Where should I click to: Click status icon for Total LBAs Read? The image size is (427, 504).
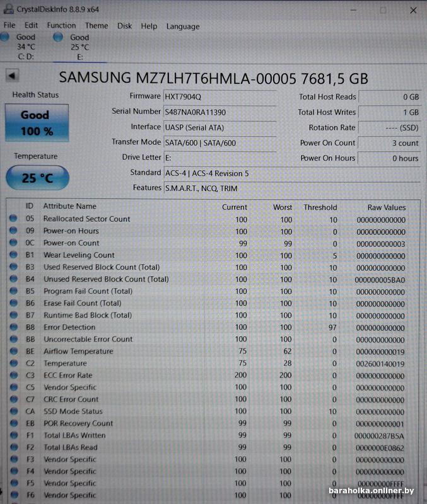click(14, 447)
